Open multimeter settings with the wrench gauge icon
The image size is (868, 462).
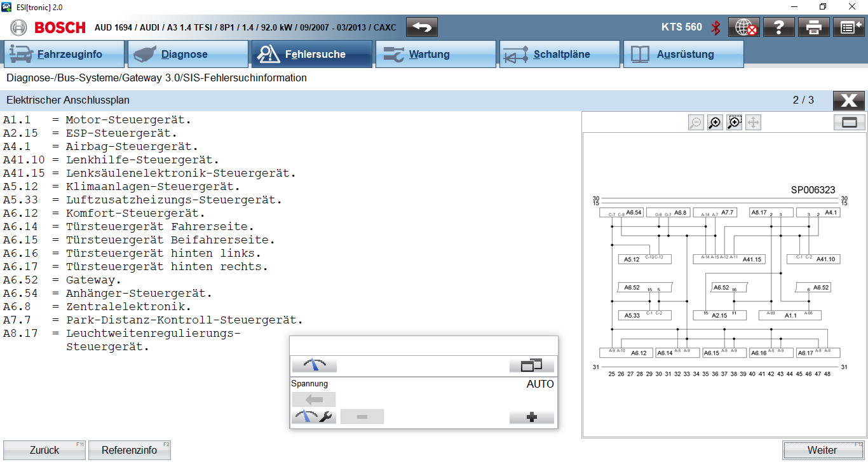coord(314,417)
